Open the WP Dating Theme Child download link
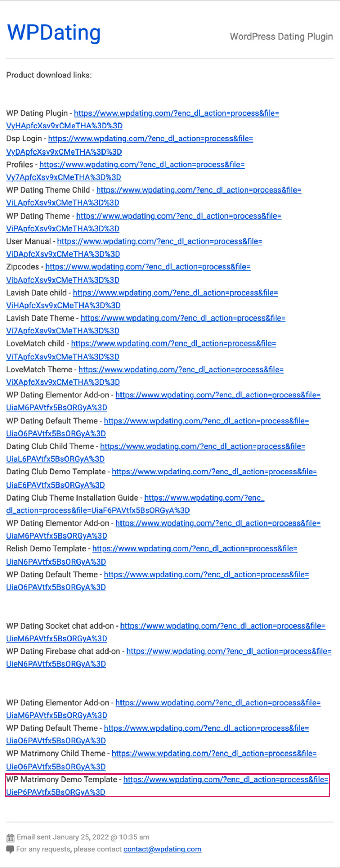The width and height of the screenshot is (340, 868). 199,190
